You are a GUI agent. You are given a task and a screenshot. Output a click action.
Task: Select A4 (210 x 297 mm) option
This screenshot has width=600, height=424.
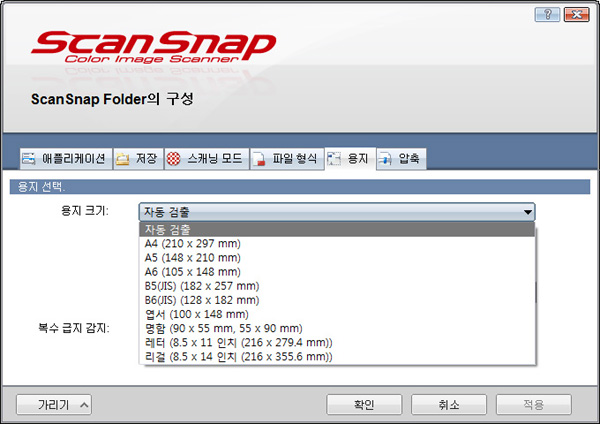[192, 243]
